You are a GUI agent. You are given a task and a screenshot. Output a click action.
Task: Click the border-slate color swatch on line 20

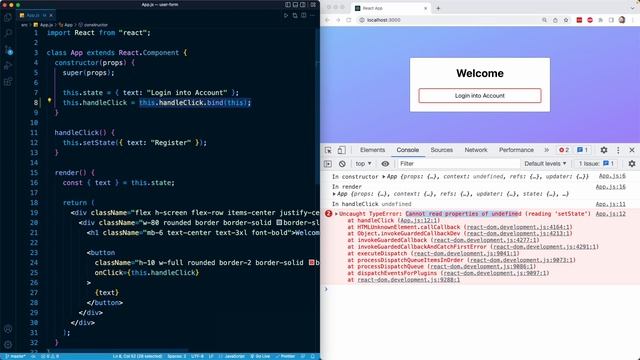pos(279,222)
